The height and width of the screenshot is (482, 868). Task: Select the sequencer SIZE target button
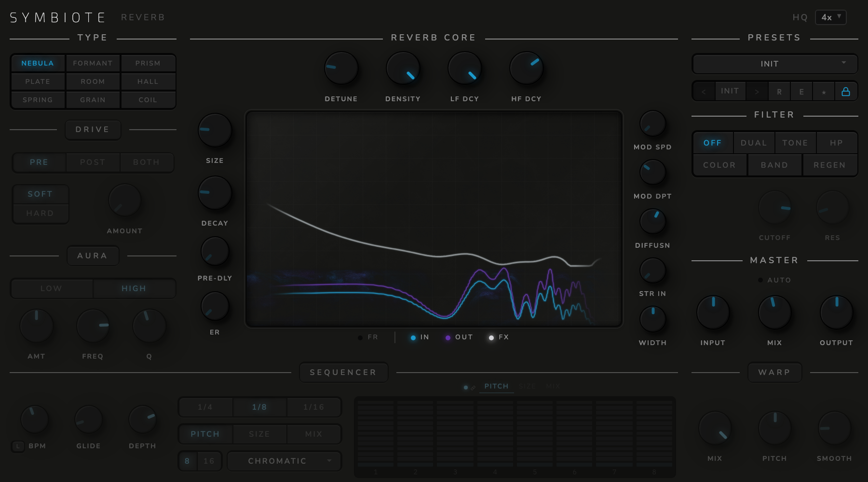click(259, 434)
